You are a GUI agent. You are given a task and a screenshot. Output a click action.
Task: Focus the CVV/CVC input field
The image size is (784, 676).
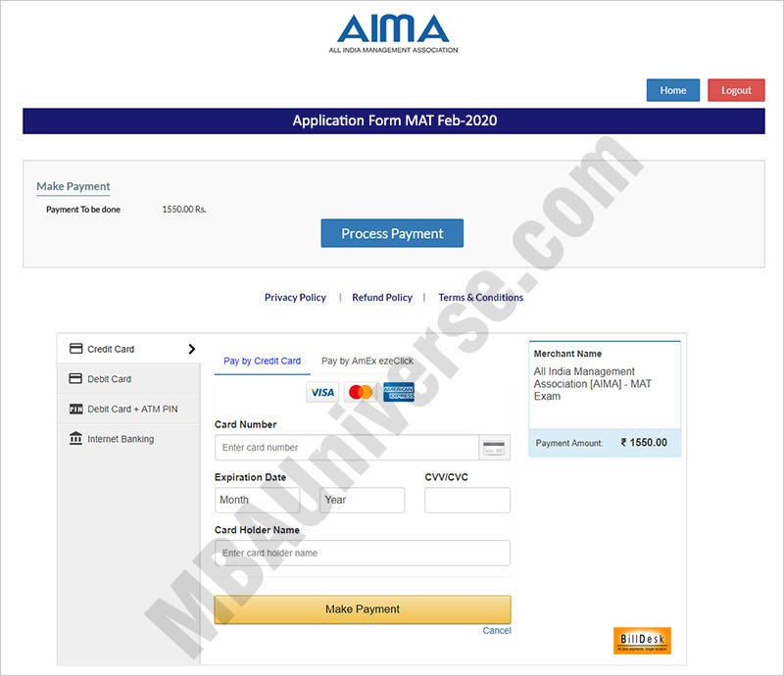click(x=467, y=500)
